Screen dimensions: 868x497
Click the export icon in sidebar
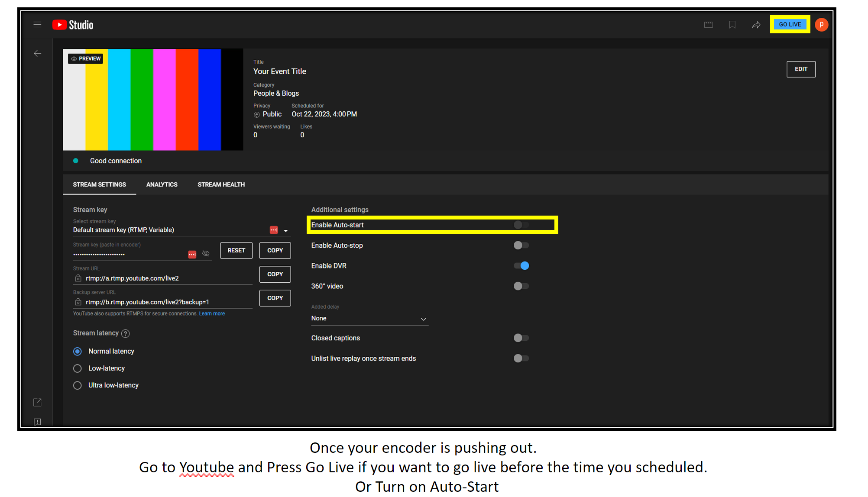(38, 403)
